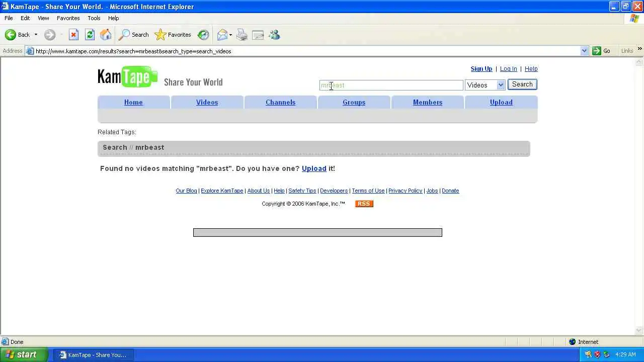Image resolution: width=644 pixels, height=362 pixels.
Task: Click the Windows flag throbber icon
Action: [634, 18]
